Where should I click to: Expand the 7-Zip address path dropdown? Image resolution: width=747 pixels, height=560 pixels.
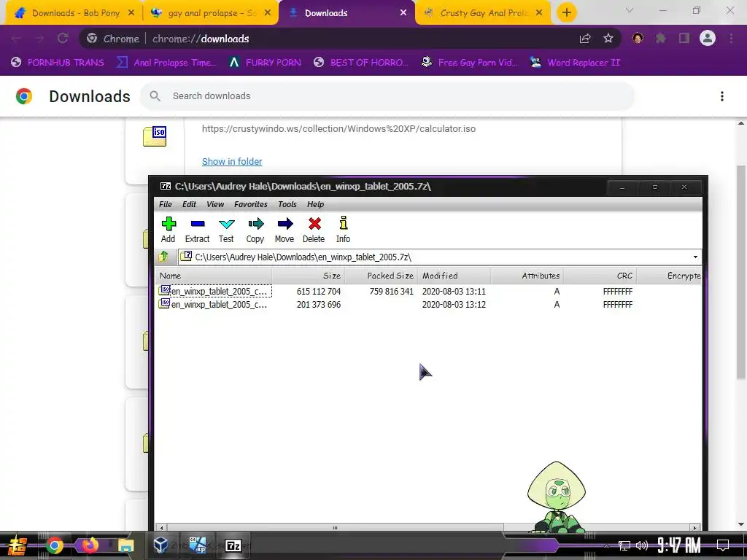(695, 257)
